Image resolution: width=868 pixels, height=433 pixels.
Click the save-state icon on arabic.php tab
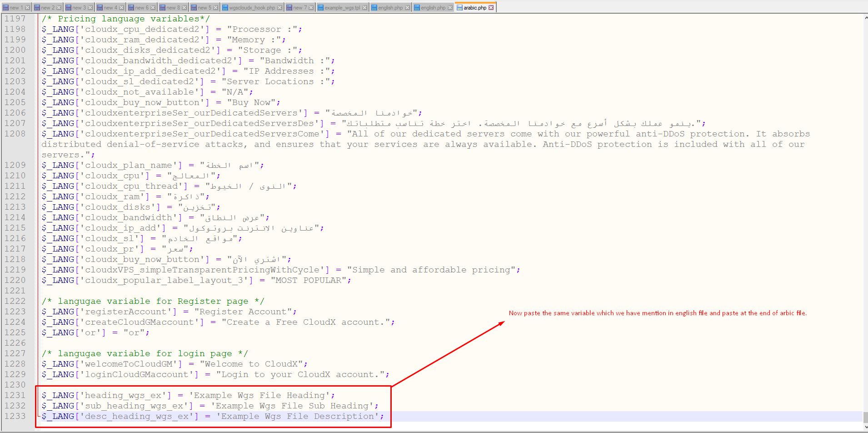pos(459,8)
